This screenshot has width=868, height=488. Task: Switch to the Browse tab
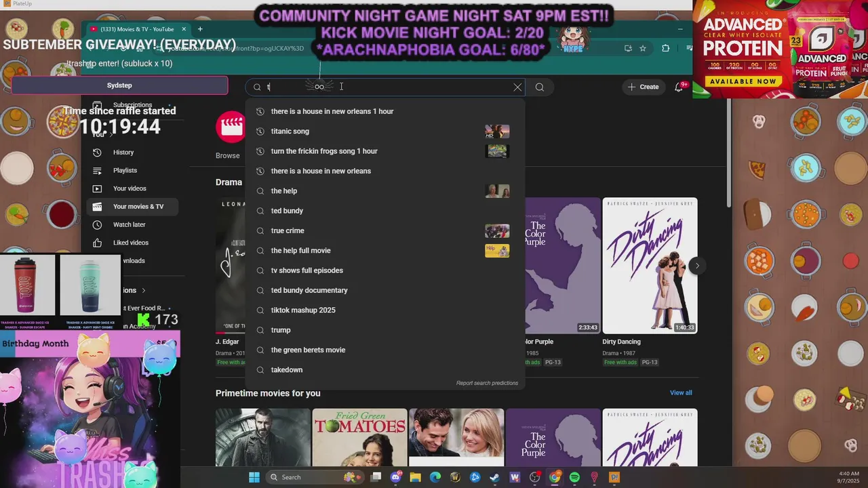228,156
